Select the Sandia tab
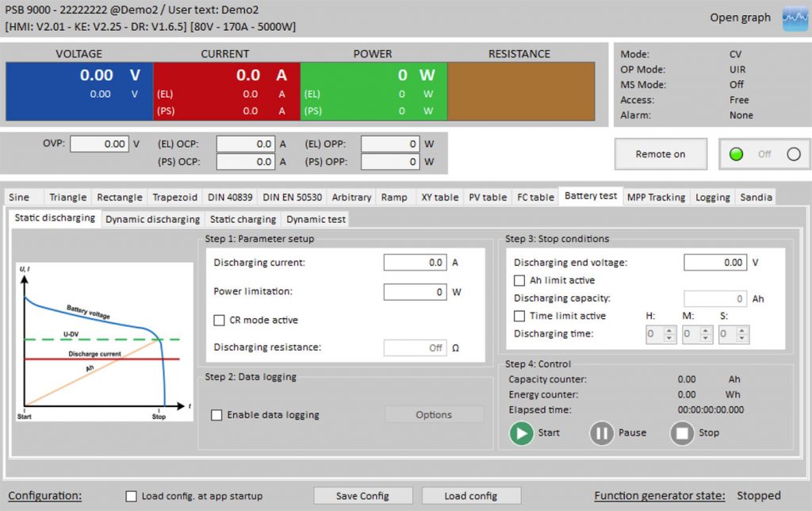This screenshot has width=812, height=511. coord(757,196)
